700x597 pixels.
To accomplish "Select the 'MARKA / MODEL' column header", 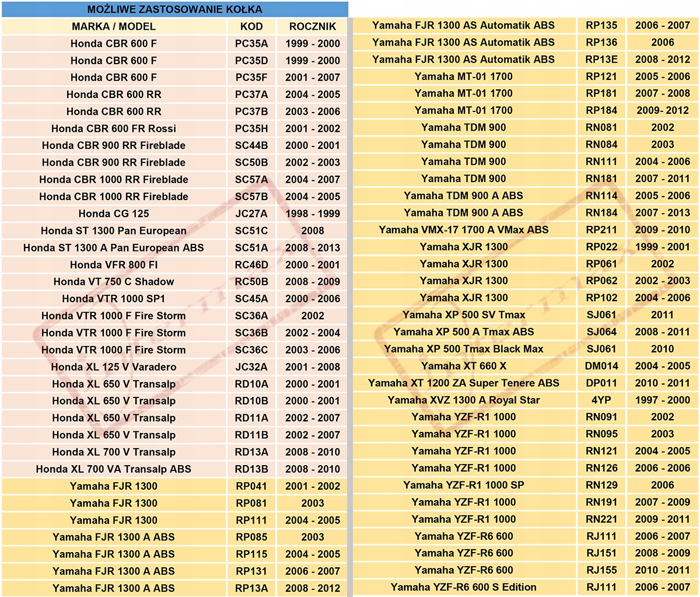I will [x=114, y=26].
